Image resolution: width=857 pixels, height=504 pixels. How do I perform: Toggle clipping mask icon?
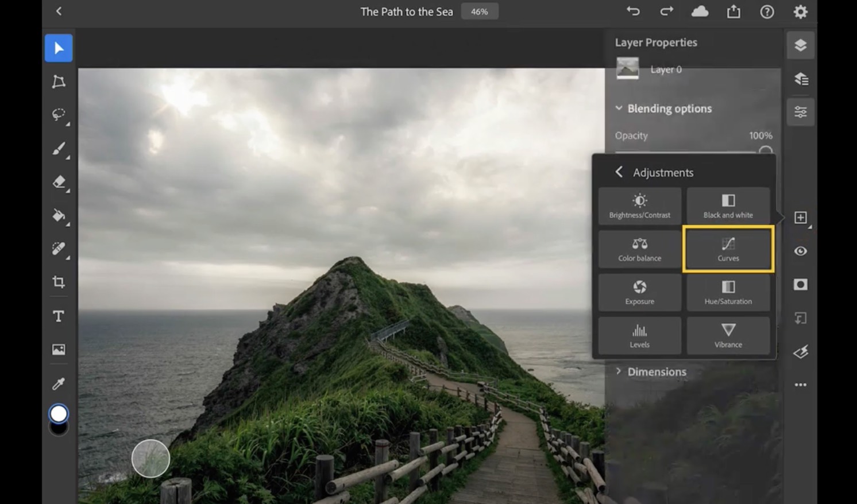coord(801,318)
